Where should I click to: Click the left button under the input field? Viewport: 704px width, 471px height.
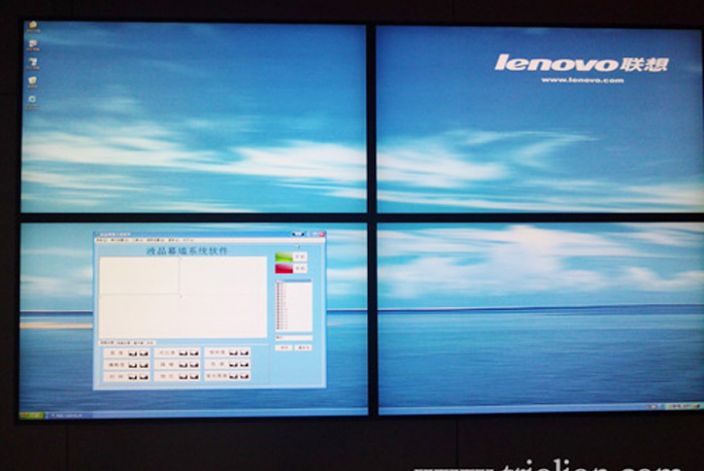click(284, 348)
